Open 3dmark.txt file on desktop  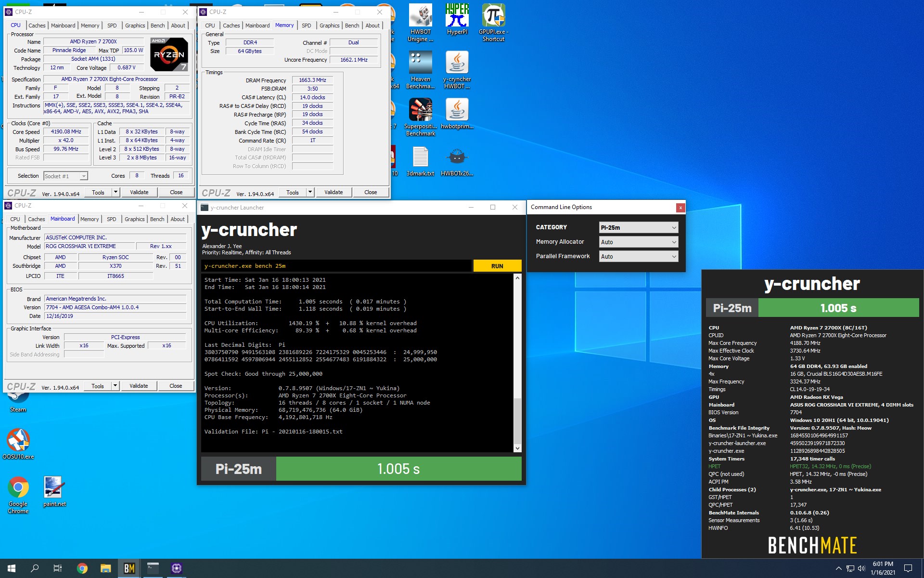coord(420,161)
